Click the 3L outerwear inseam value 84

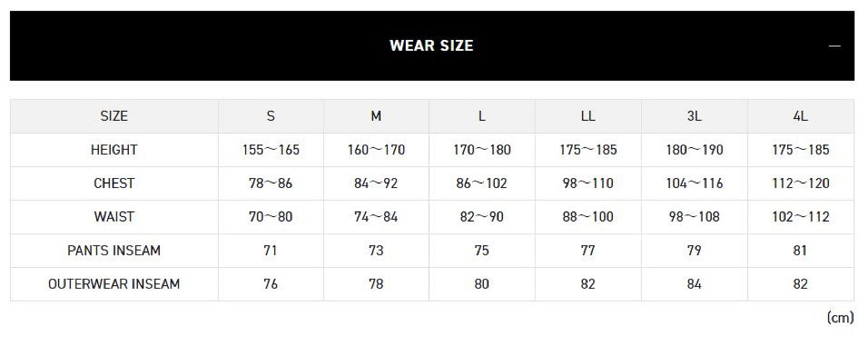[x=694, y=284]
